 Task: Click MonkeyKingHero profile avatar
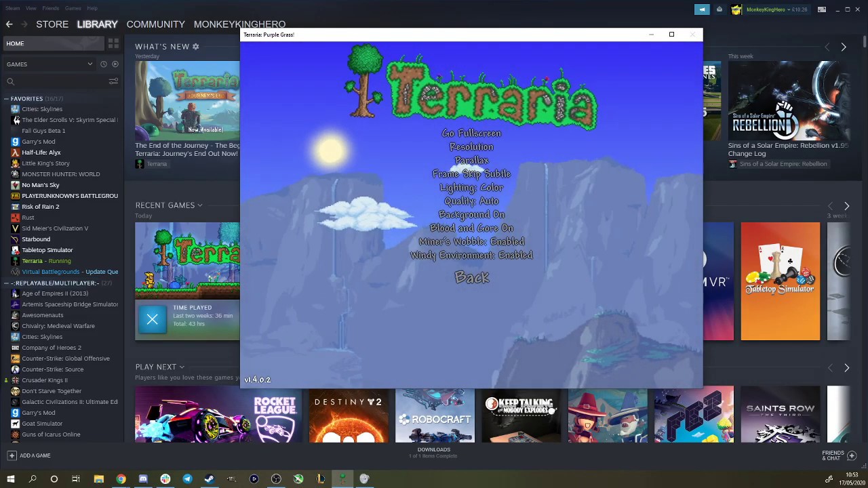736,9
